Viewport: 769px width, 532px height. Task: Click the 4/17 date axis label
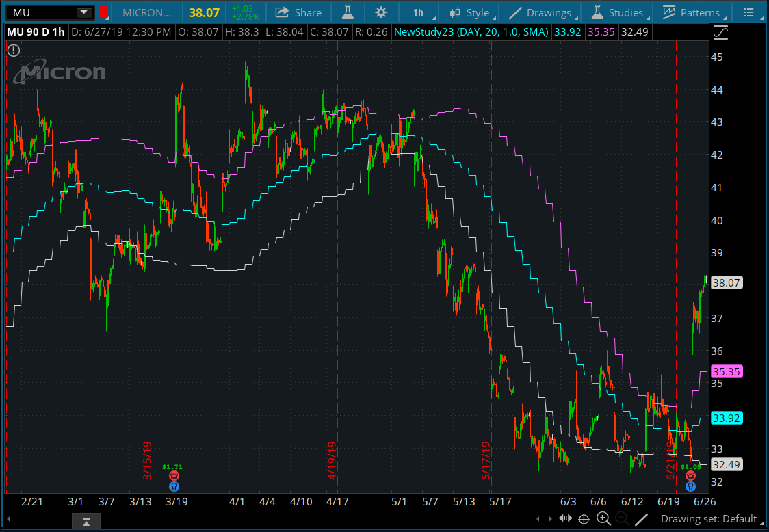(x=337, y=502)
